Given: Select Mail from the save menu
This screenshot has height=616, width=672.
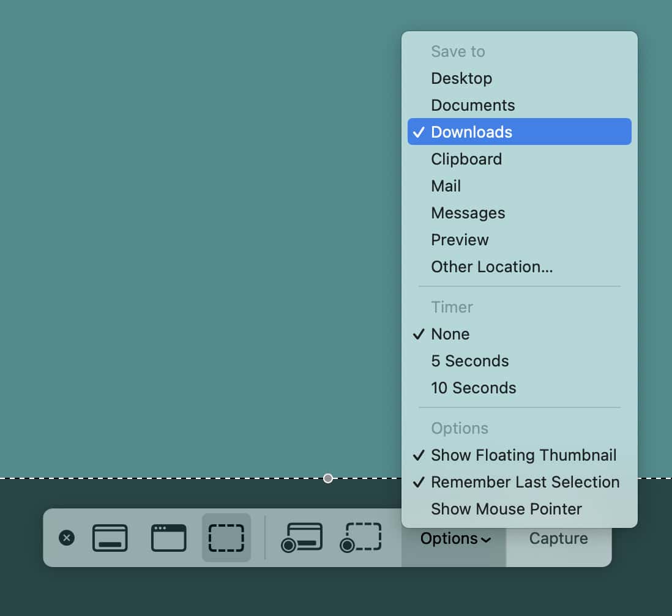Looking at the screenshot, I should (446, 185).
